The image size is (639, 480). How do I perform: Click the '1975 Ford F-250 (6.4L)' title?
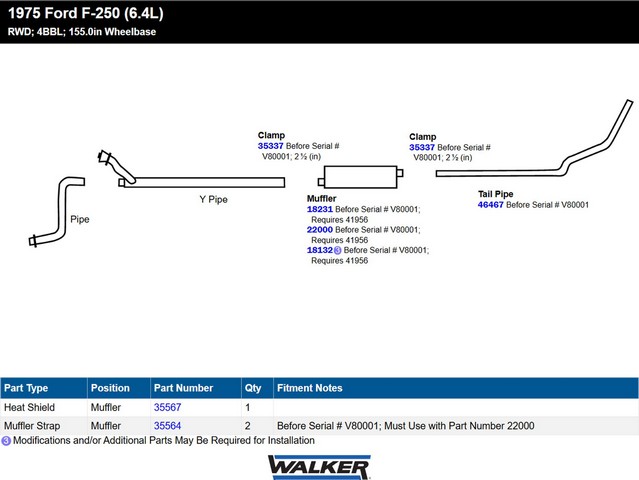[86, 13]
